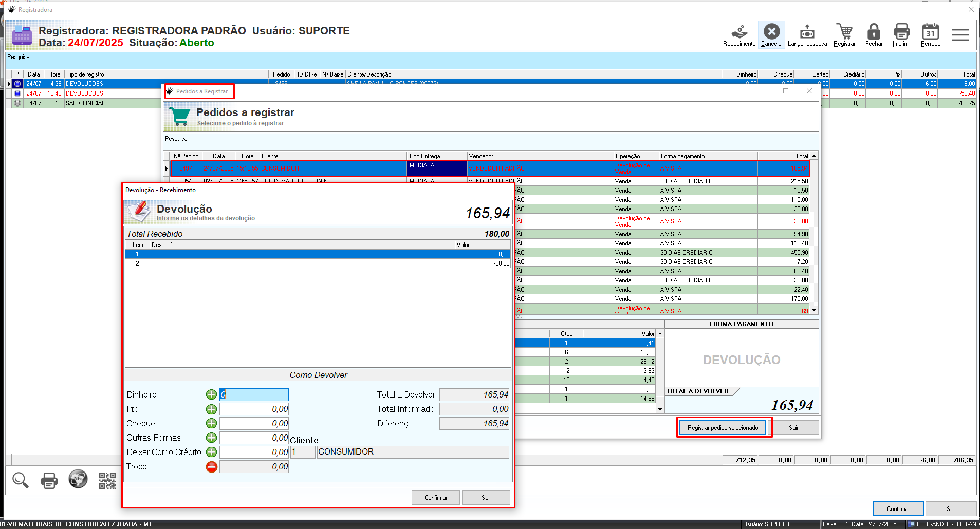Click the Fechar padlock icon
This screenshot has width=980, height=529.
point(874,35)
